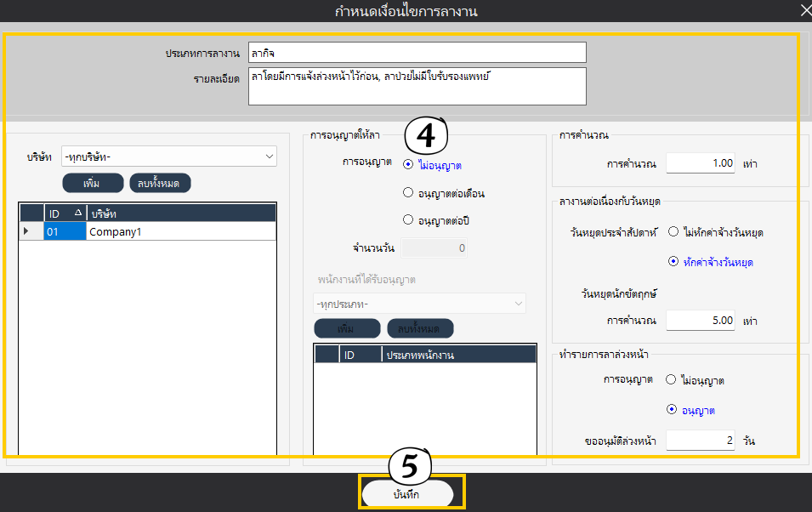Screen dimensions: 812x512
Task: Sort by the ID column header in company table
Action: pos(64,213)
